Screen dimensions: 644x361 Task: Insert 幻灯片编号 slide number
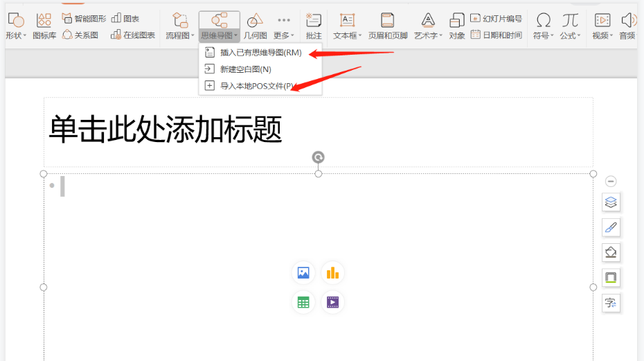tap(496, 19)
